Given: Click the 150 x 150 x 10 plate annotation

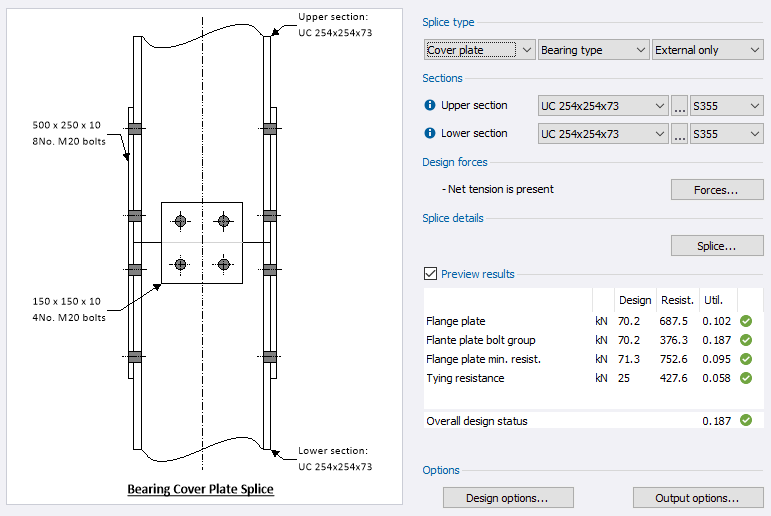Looking at the screenshot, I should click(66, 301).
